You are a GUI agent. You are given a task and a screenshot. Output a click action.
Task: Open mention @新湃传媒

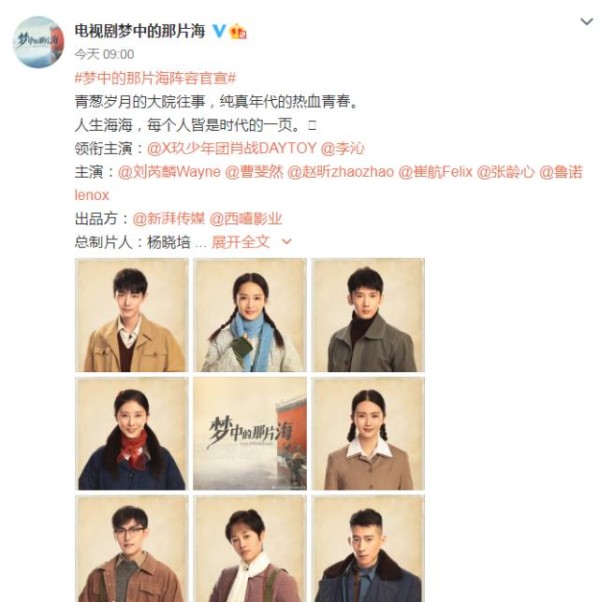click(169, 218)
